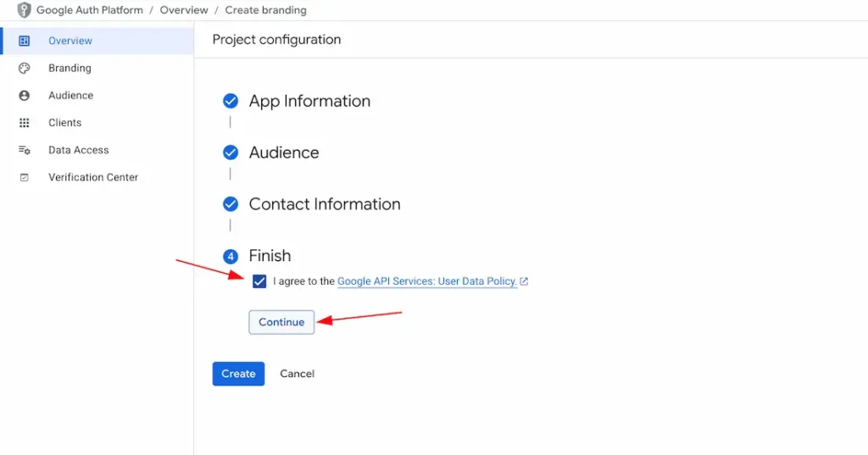Click the Branding palette icon
Image resolution: width=868 pixels, height=455 pixels.
(x=24, y=68)
